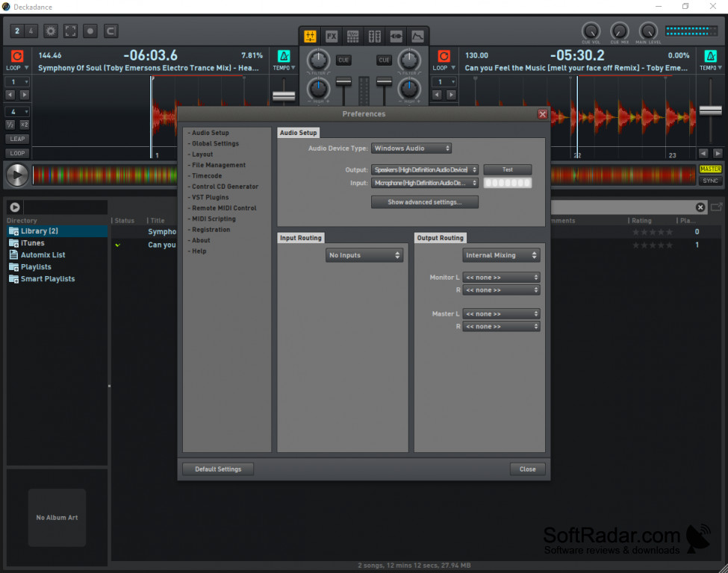Click the left channel filter knob

tap(318, 60)
